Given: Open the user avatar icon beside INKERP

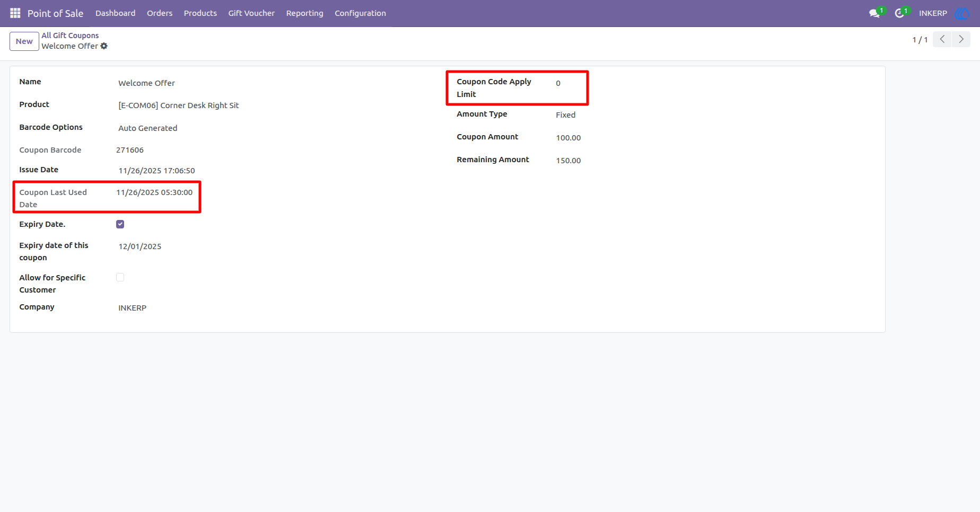Looking at the screenshot, I should (x=961, y=13).
